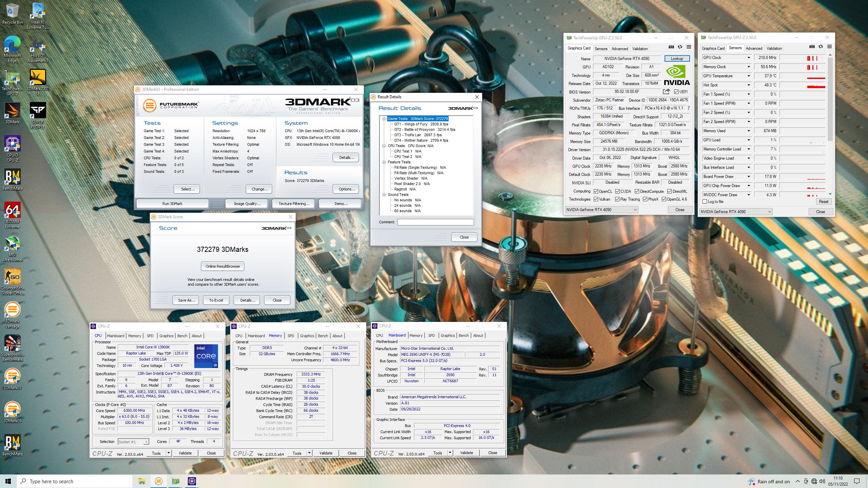Click the Comment input field
This screenshot has height=488, width=868.
(435, 222)
